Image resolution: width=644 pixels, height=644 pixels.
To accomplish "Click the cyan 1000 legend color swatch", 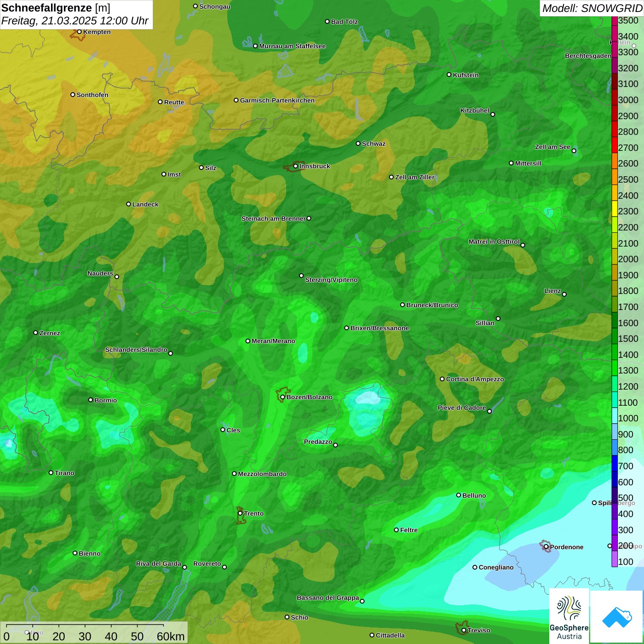I will click(614, 415).
